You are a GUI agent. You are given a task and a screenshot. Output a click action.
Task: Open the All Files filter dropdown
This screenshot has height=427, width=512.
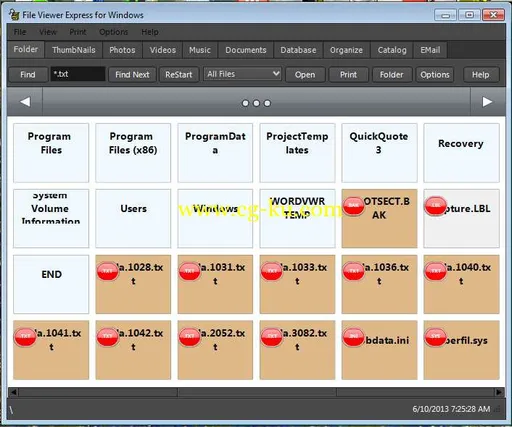point(242,74)
